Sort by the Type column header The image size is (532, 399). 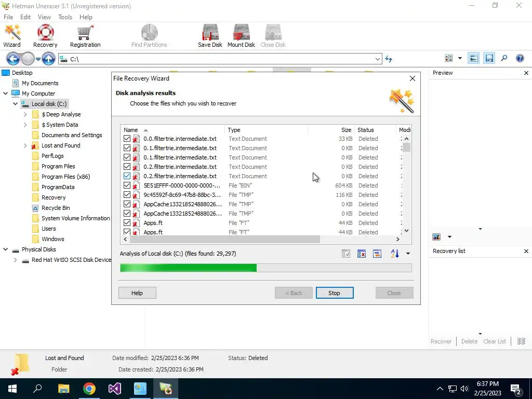tap(266, 130)
